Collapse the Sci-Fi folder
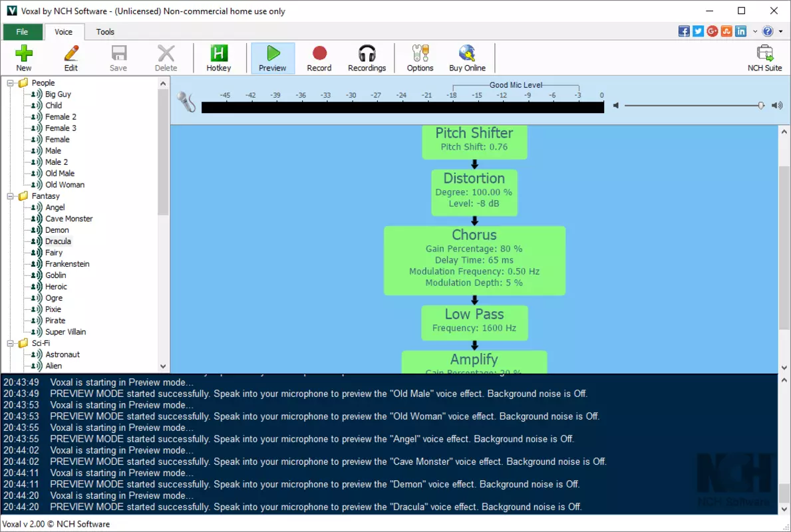The width and height of the screenshot is (791, 532). pyautogui.click(x=10, y=343)
